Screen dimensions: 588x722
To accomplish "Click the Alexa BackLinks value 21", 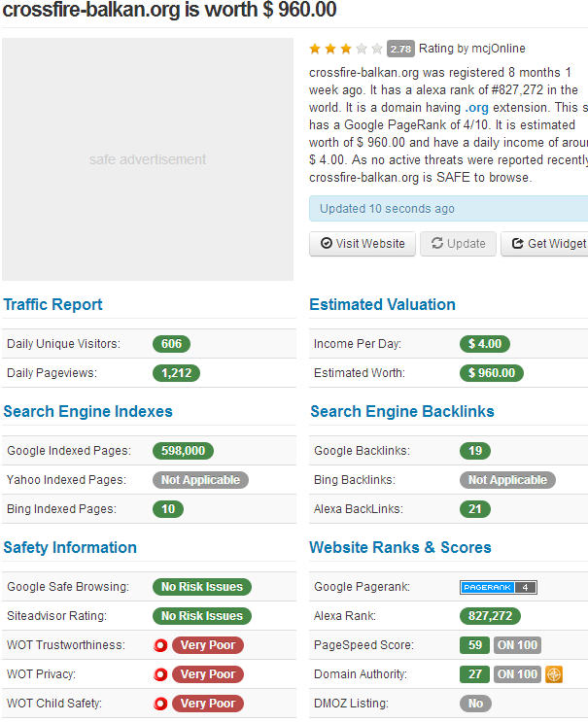I will [475, 509].
